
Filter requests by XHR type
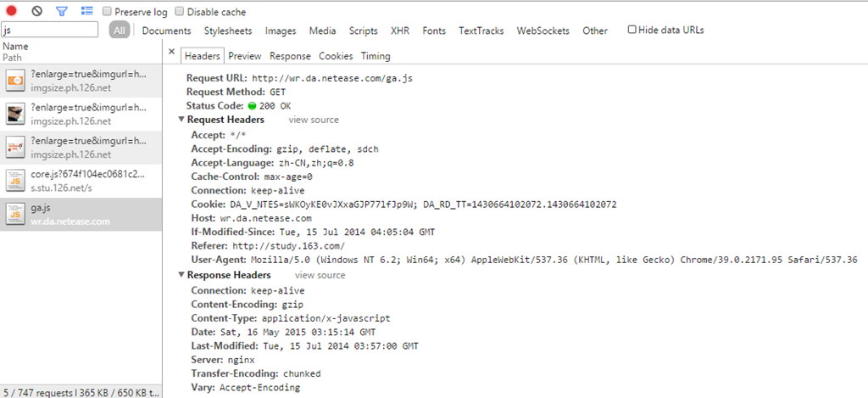click(x=399, y=31)
